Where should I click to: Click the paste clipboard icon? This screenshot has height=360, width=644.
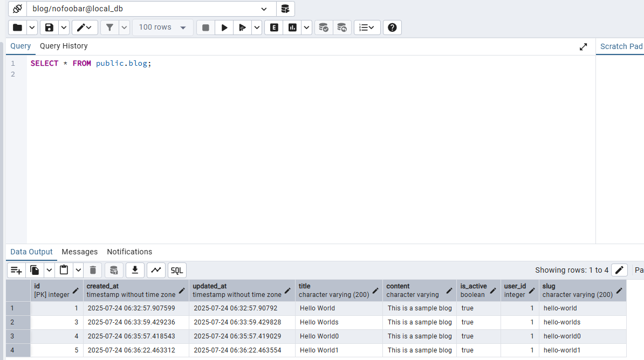coord(64,270)
